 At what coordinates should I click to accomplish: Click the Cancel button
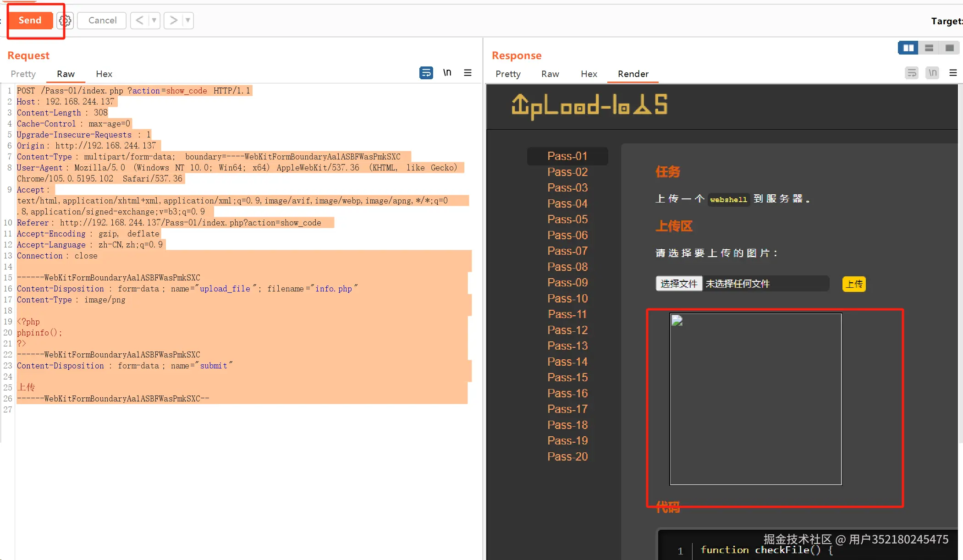tap(102, 20)
